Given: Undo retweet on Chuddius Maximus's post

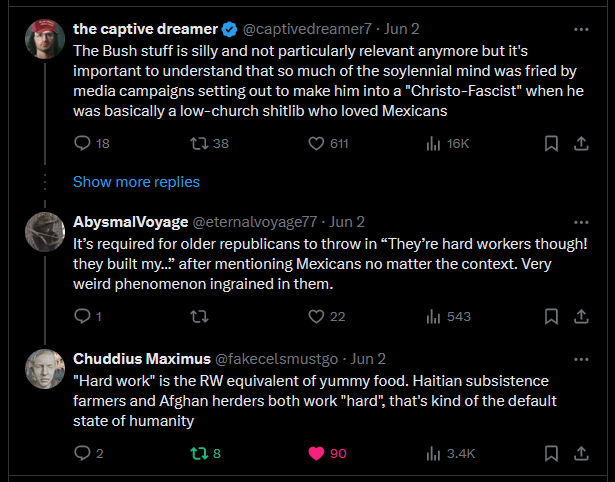Looking at the screenshot, I should pos(198,453).
